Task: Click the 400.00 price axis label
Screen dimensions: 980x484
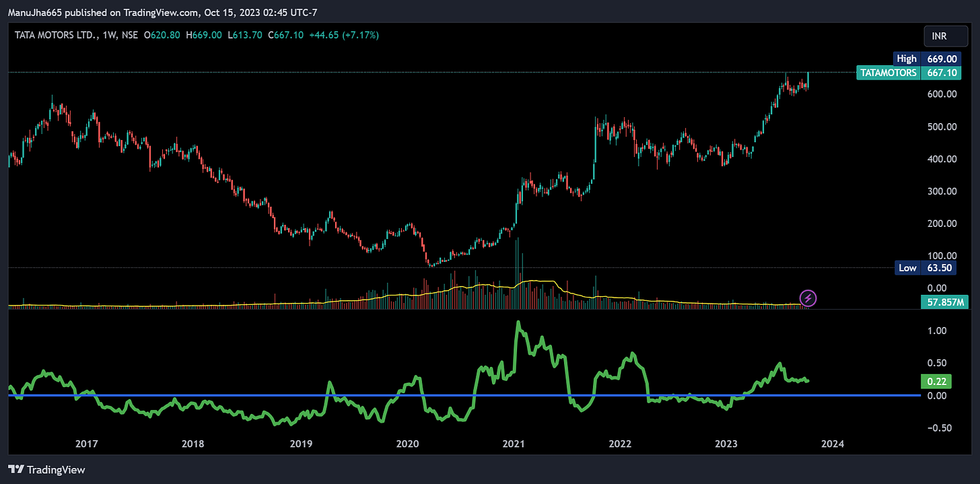Action: (941, 159)
